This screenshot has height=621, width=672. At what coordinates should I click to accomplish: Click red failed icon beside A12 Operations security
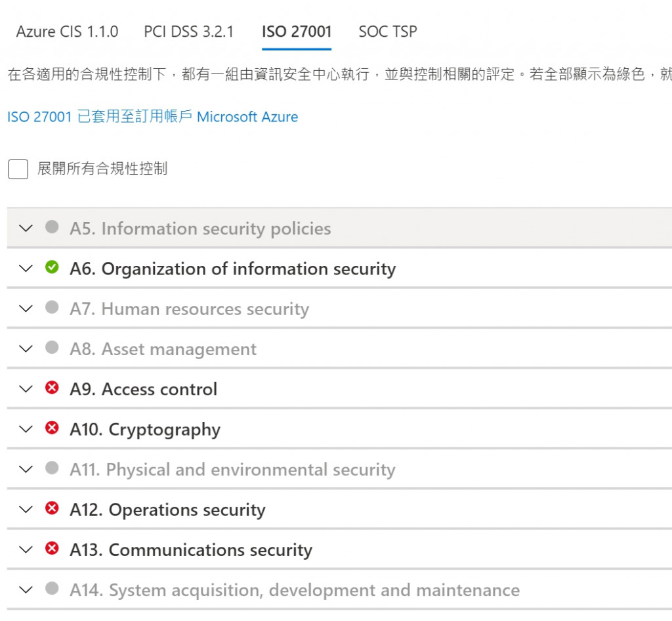(x=52, y=508)
